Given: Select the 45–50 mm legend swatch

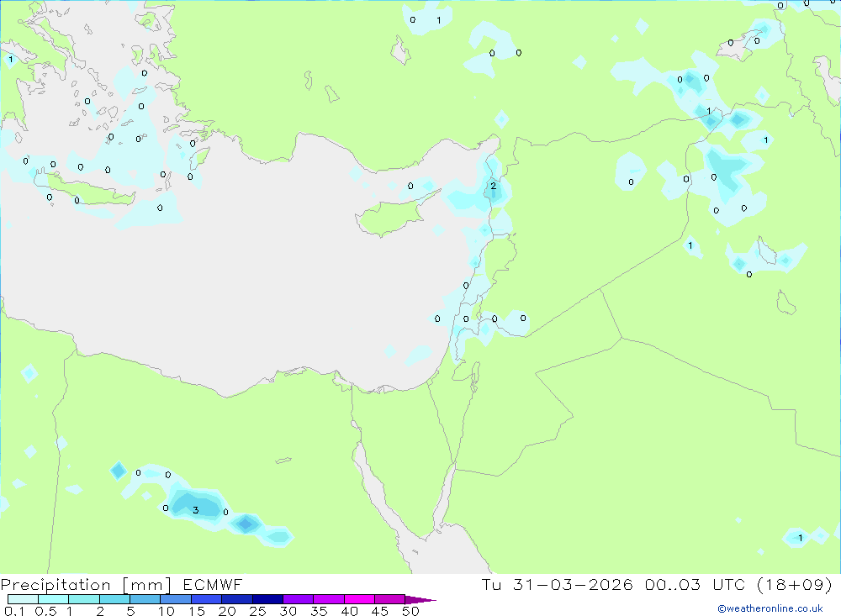Looking at the screenshot, I should tap(389, 599).
